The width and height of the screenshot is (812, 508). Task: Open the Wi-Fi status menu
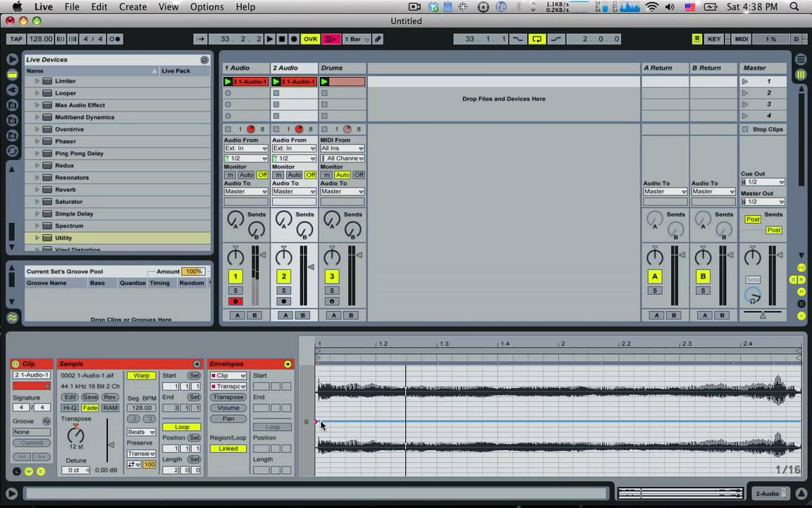[652, 7]
